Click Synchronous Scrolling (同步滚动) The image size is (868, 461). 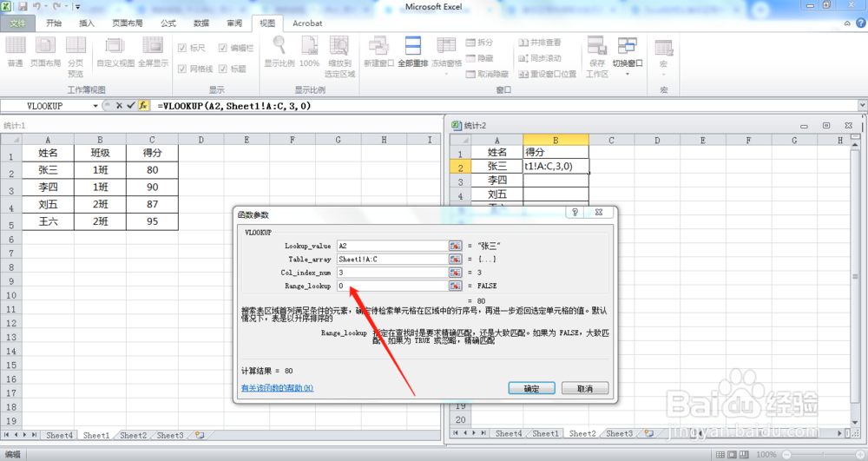pos(540,58)
